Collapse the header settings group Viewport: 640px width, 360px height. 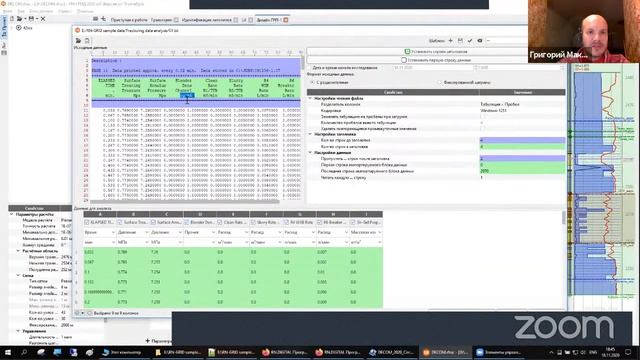point(310,134)
